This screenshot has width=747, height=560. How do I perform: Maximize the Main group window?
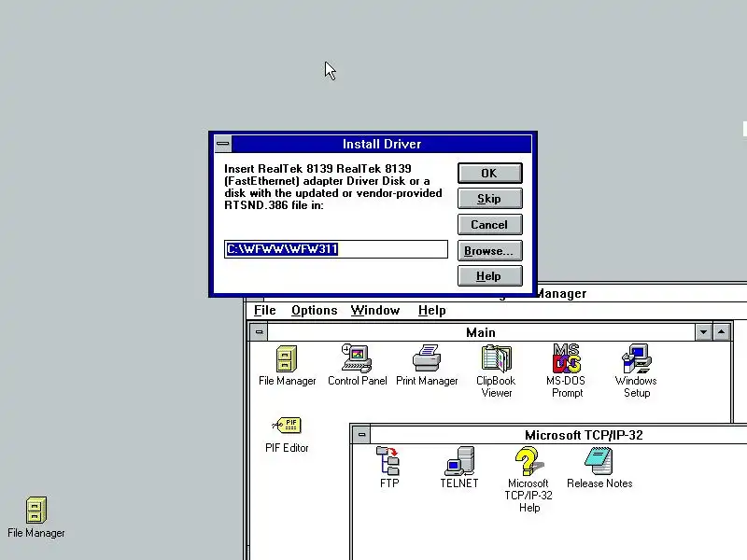click(722, 332)
